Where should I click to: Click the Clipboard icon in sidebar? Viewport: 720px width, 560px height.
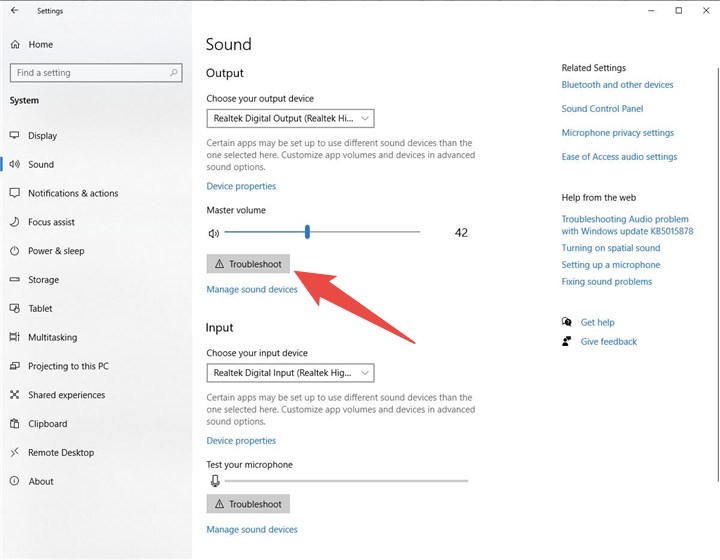pyautogui.click(x=15, y=424)
